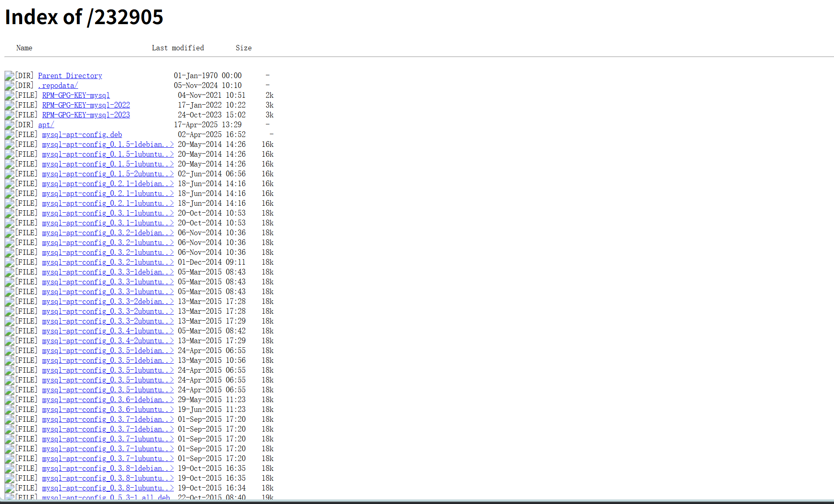Click the date 02-Apr-2025 16:52

click(x=212, y=135)
